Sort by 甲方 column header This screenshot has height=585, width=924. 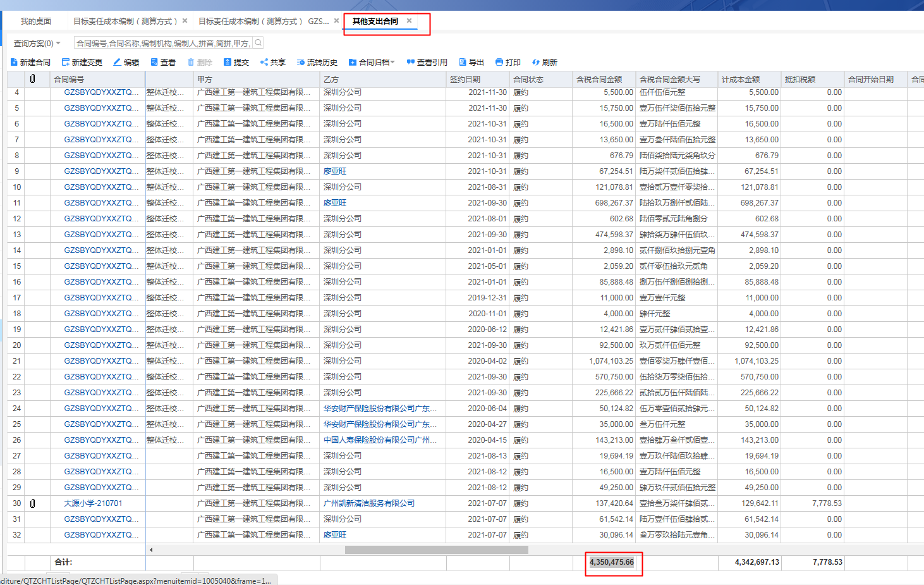coord(257,79)
